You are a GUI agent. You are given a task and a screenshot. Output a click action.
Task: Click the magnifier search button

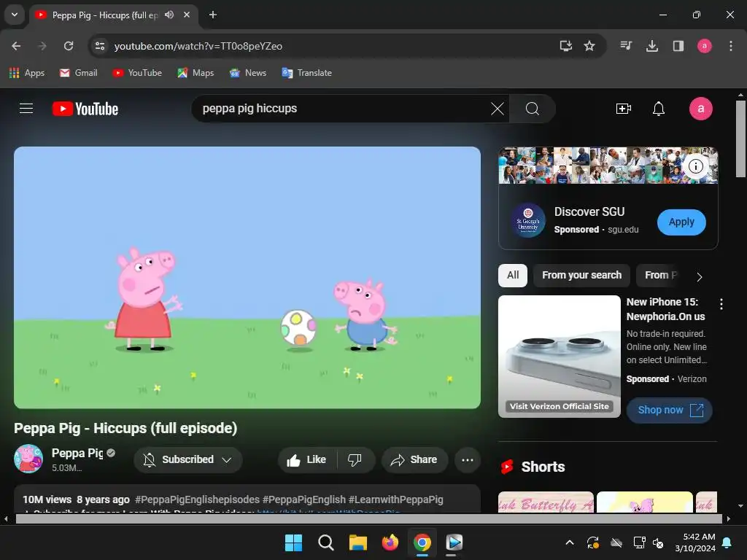tap(532, 109)
